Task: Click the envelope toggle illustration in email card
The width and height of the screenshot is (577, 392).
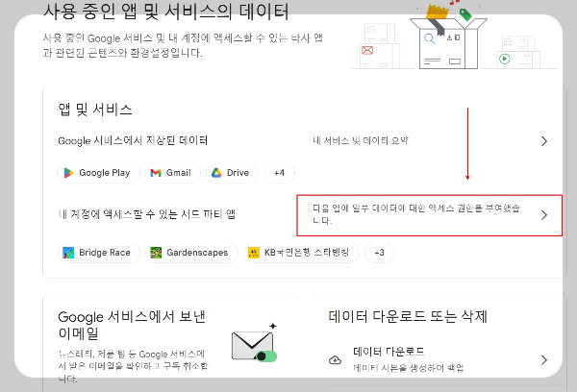Action: [254, 343]
